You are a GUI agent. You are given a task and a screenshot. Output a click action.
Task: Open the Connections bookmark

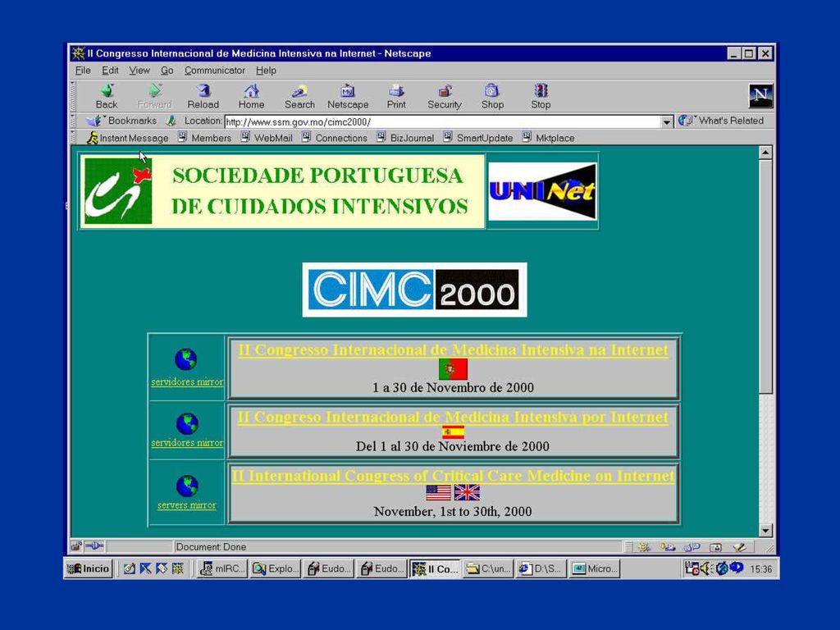point(335,138)
